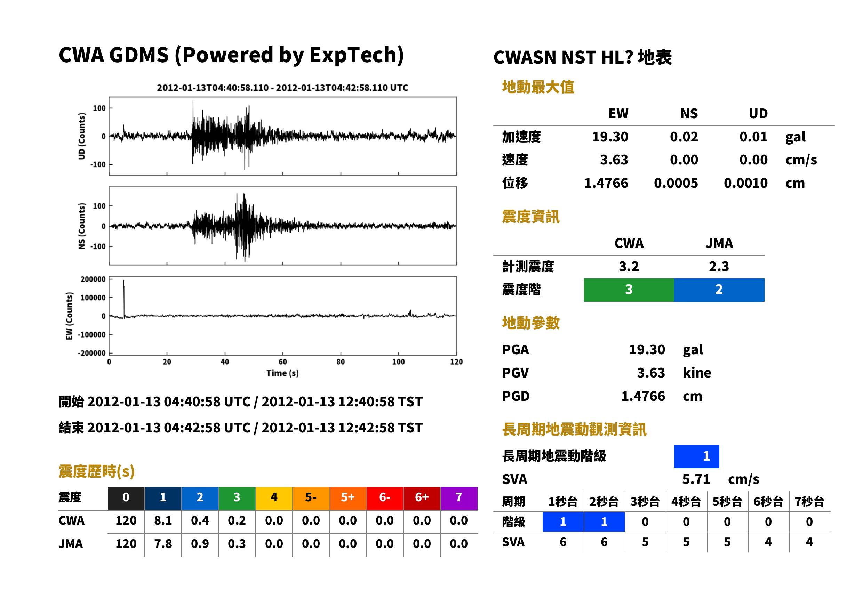Viewport: 863px width, 616px height.
Task: Click the long-period ground motion class 1 box
Action: (x=696, y=456)
